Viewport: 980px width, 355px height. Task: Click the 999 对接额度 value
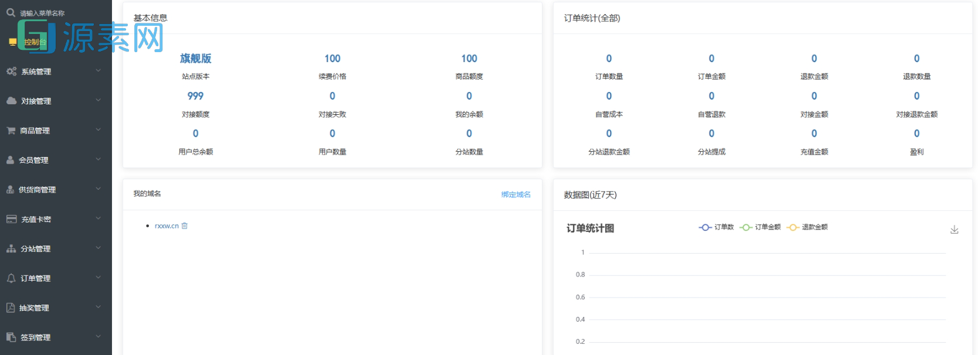click(195, 96)
